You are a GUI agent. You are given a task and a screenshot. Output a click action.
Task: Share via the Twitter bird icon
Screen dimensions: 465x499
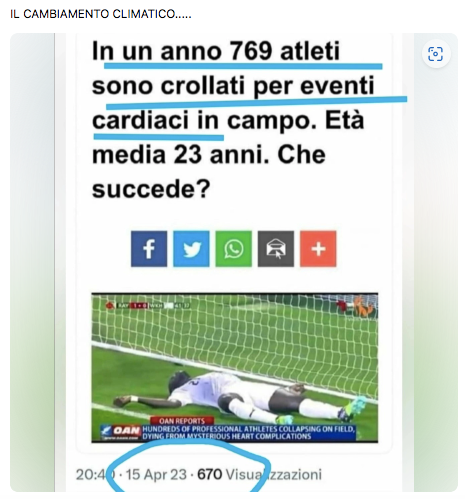tap(191, 249)
